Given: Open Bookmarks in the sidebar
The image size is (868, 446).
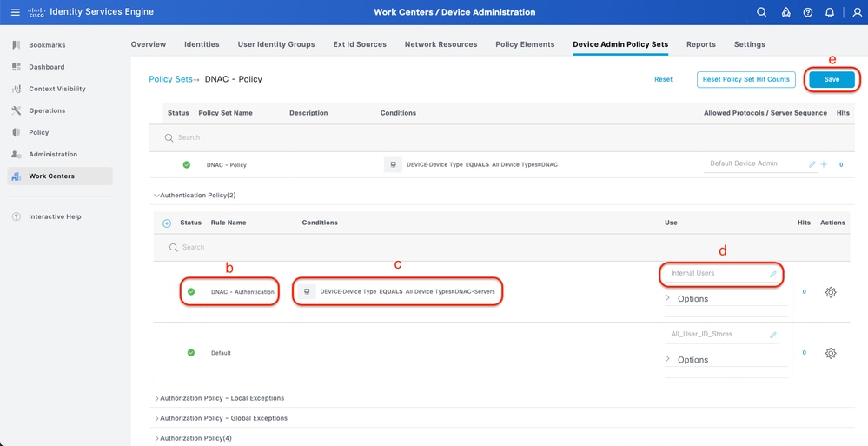Looking at the screenshot, I should (x=47, y=45).
